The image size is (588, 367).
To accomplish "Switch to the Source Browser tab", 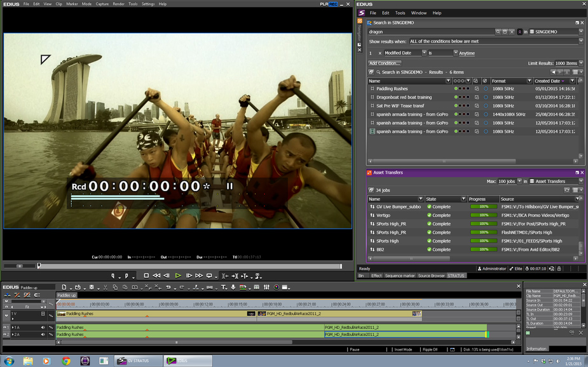I will (431, 276).
